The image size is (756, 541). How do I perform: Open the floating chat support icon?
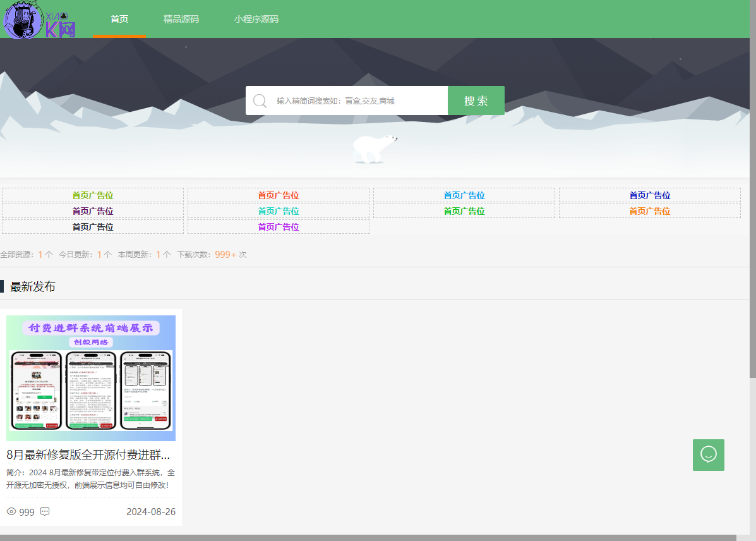[708, 454]
